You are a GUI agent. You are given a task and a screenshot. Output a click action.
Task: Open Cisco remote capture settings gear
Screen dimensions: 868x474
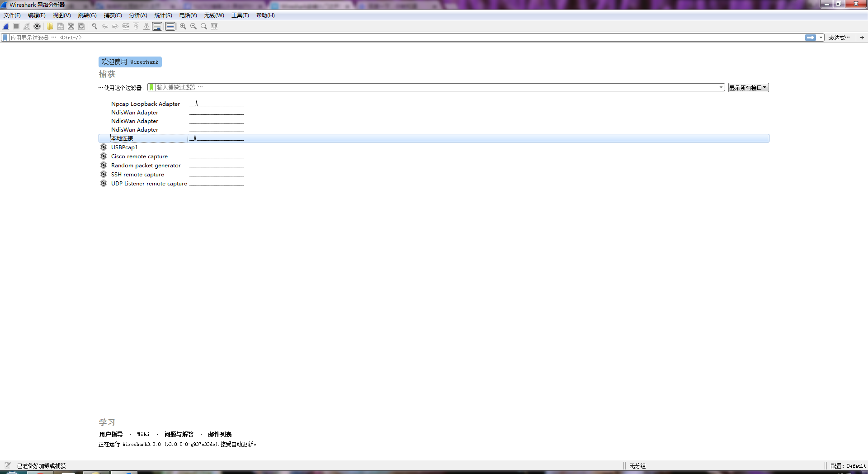[x=104, y=156]
